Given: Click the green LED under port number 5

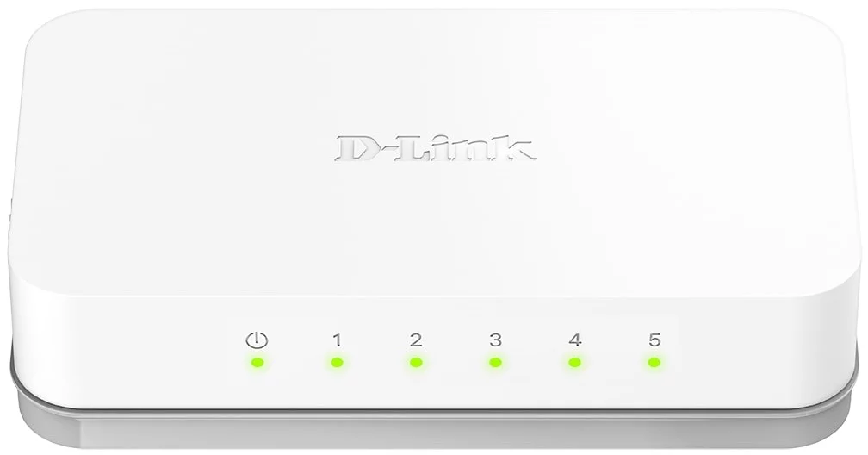Looking at the screenshot, I should coord(654,363).
